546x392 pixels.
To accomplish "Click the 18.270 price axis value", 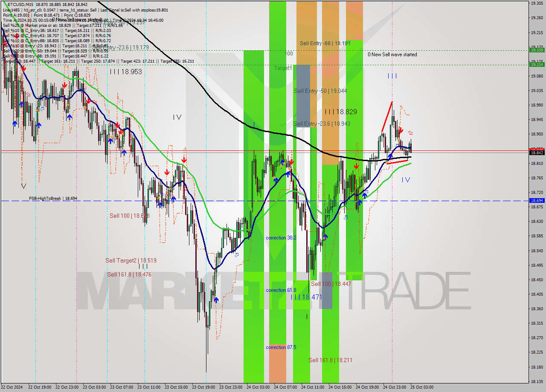I will (537, 338).
